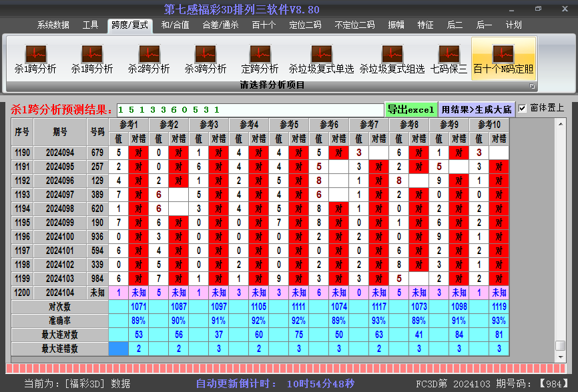
Task: Switch to the 跨度/复式 tab
Action: tap(129, 25)
